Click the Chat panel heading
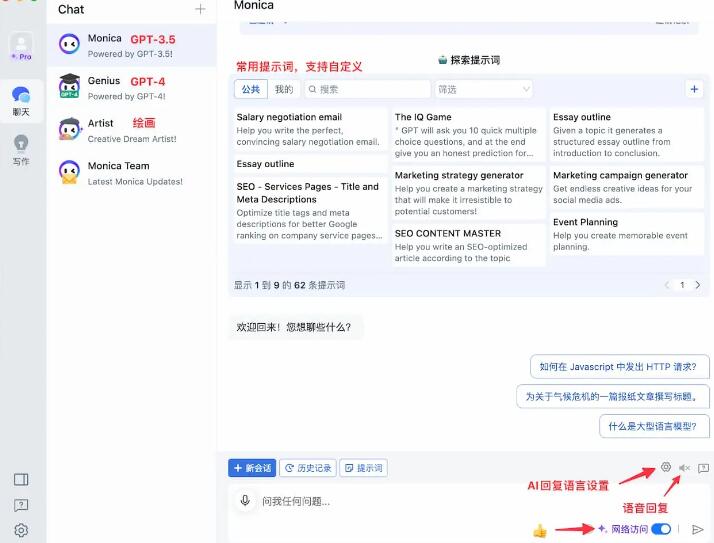The image size is (714, 543). (71, 9)
